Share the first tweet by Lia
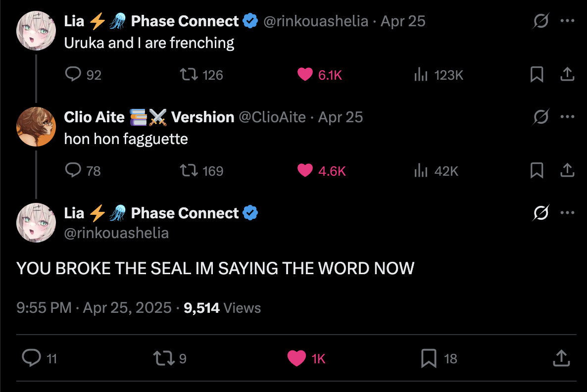The image size is (587, 392). [x=567, y=75]
